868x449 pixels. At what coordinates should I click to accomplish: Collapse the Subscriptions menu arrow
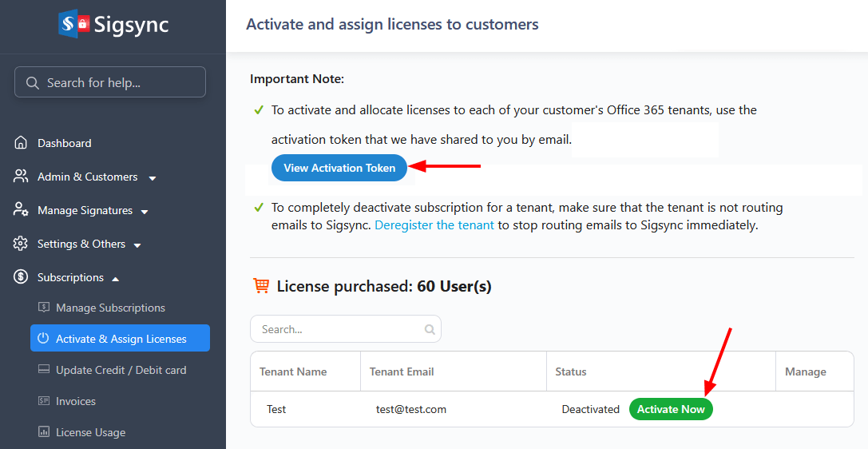point(116,278)
